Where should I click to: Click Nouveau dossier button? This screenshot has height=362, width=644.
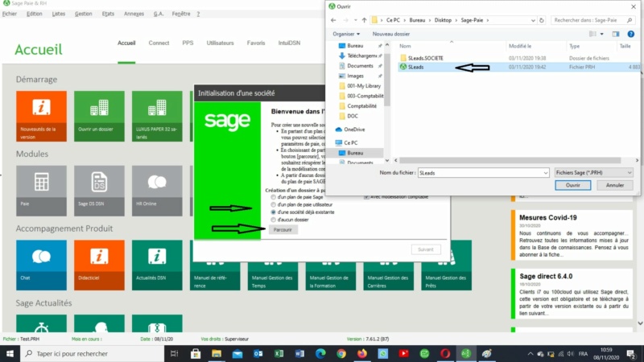(391, 34)
